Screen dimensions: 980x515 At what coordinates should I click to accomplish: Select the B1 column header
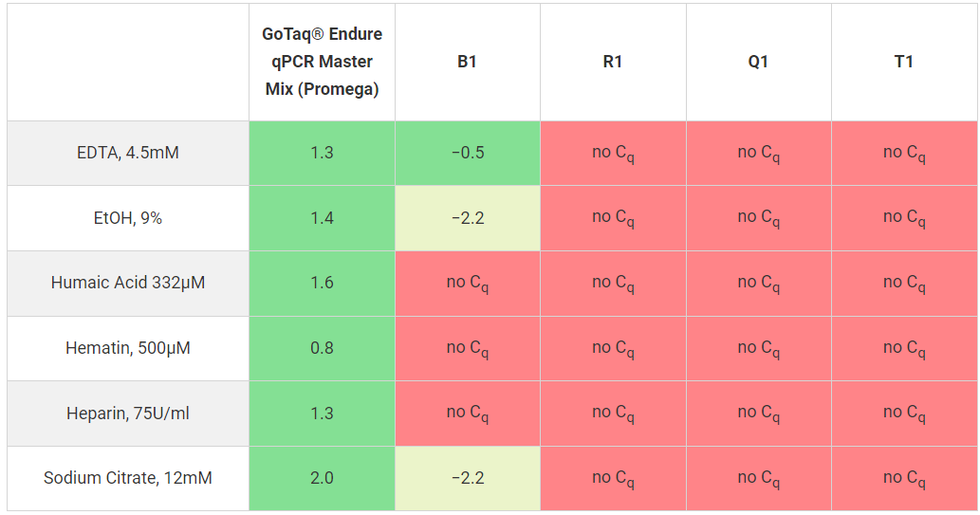pos(467,62)
